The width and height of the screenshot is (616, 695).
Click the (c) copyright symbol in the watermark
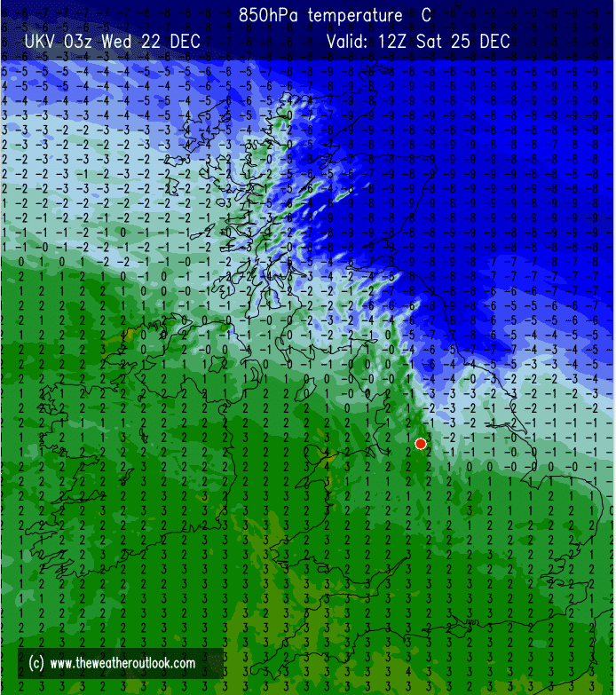pos(36,663)
